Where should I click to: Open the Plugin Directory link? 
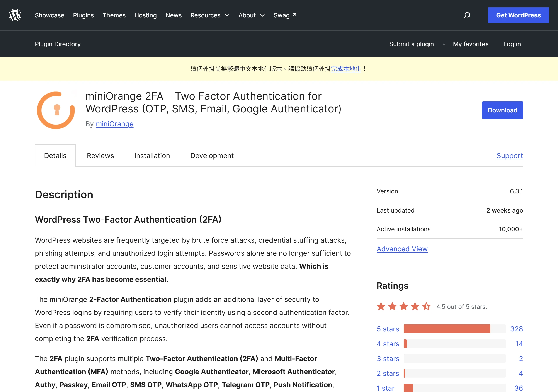58,44
